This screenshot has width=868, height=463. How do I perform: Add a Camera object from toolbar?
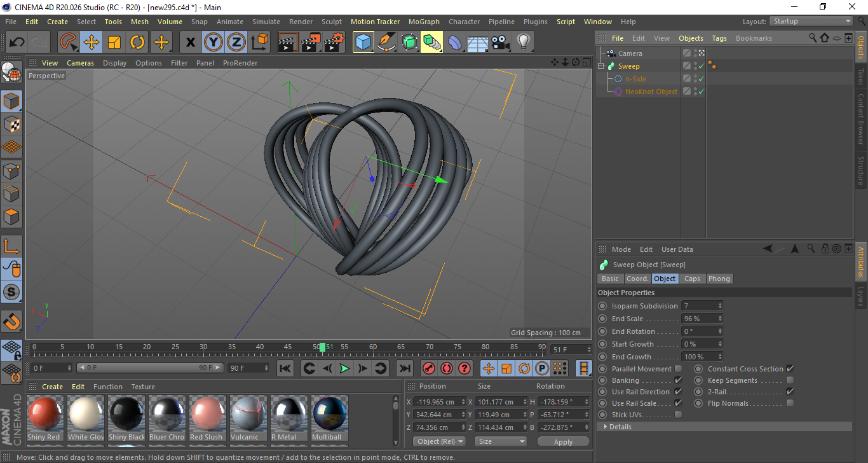coord(500,43)
